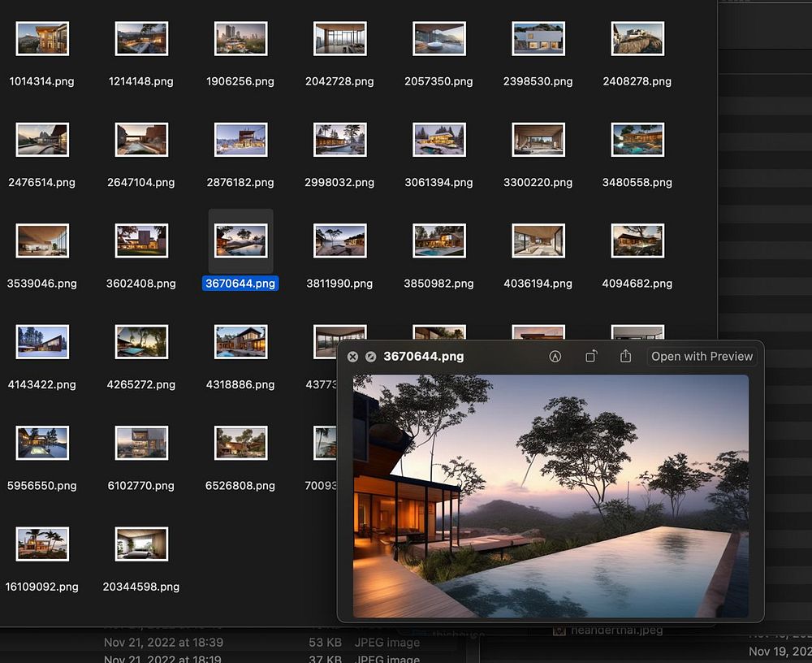Open the Share menu in Quick Look
Image resolution: width=812 pixels, height=663 pixels.
point(625,357)
